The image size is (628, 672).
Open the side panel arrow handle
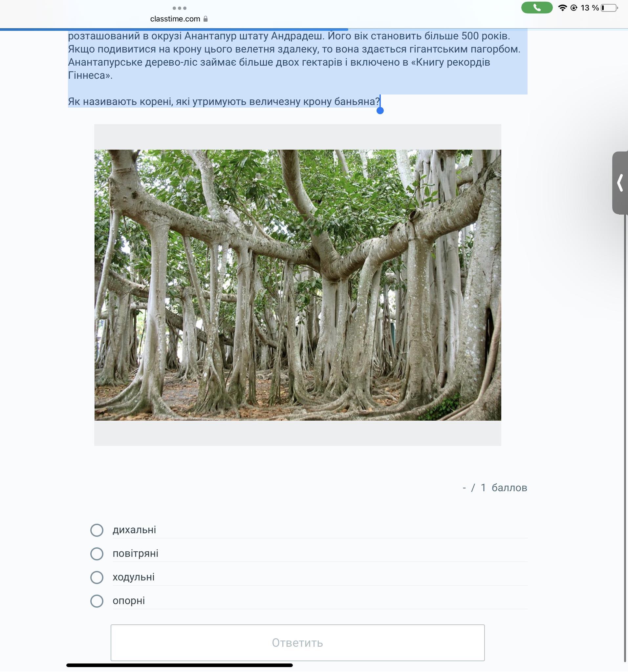pyautogui.click(x=620, y=183)
